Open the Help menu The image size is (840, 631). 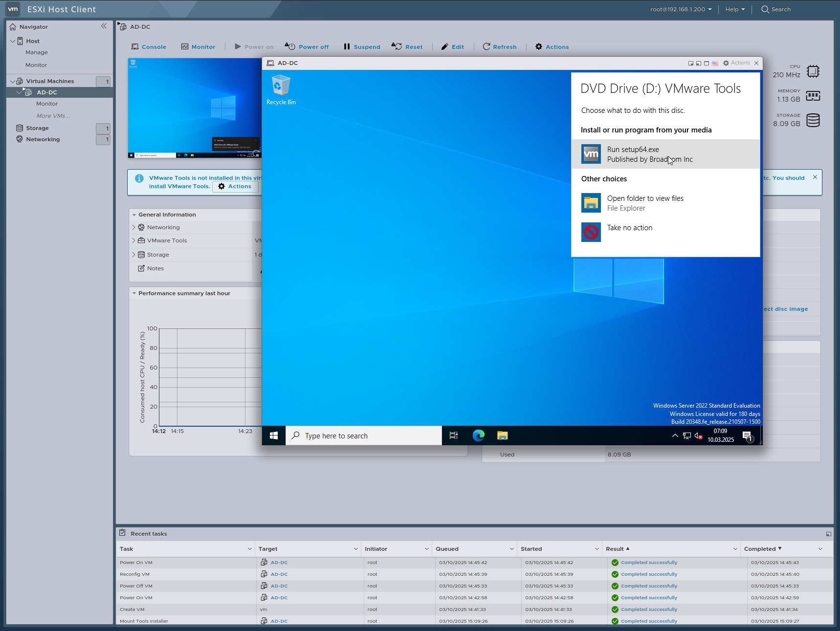[x=734, y=9]
